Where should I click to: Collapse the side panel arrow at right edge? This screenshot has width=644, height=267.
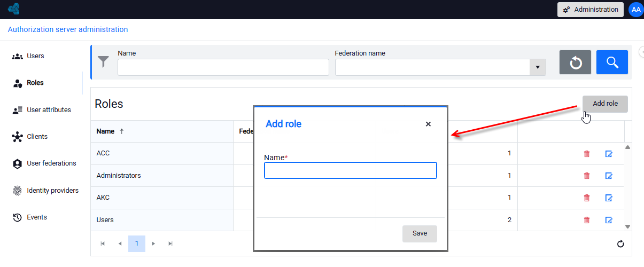[641, 52]
